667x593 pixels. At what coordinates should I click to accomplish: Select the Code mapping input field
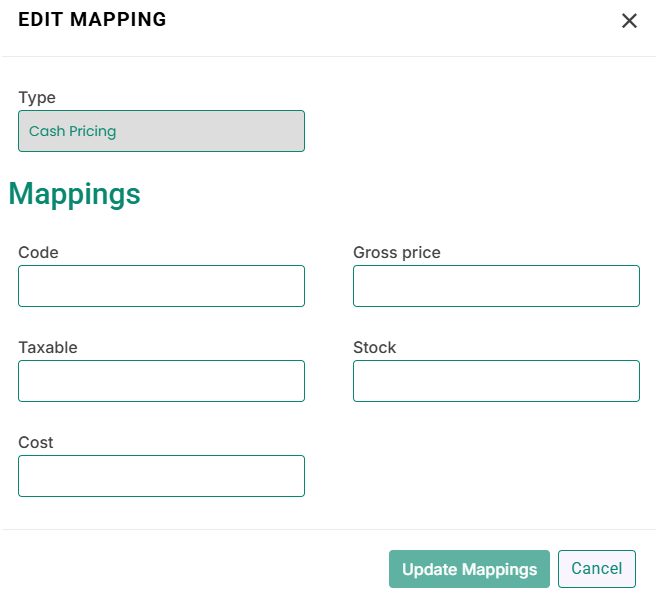tap(161, 286)
